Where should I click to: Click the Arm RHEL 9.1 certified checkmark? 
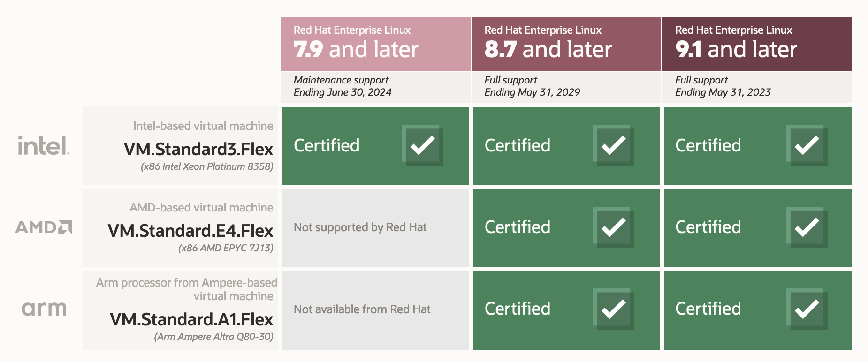(x=807, y=309)
